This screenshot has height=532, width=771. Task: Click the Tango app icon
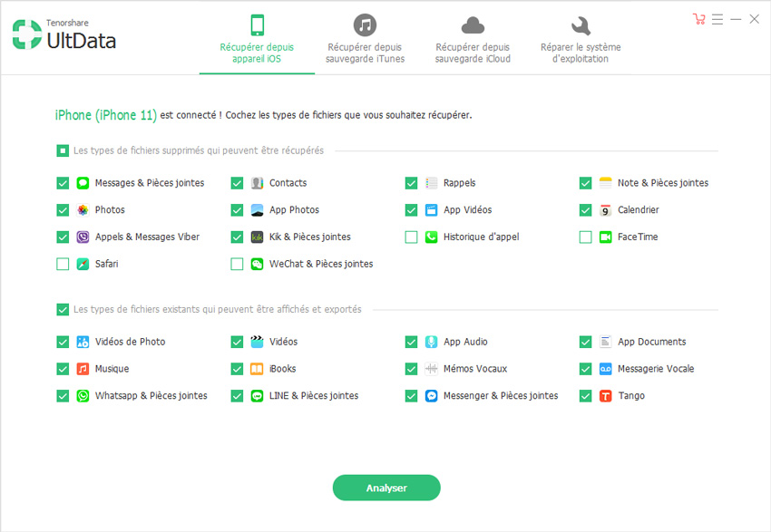point(605,396)
